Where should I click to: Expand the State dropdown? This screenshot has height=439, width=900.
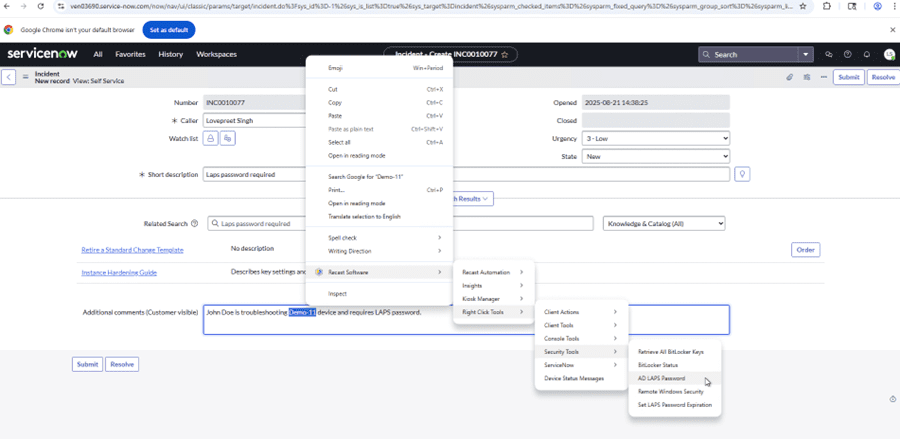[x=655, y=156]
